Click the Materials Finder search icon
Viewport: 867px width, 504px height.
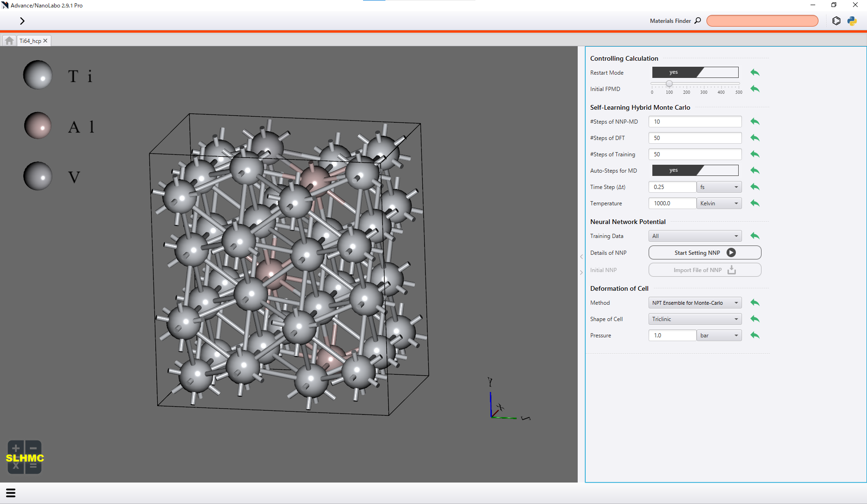coord(698,21)
